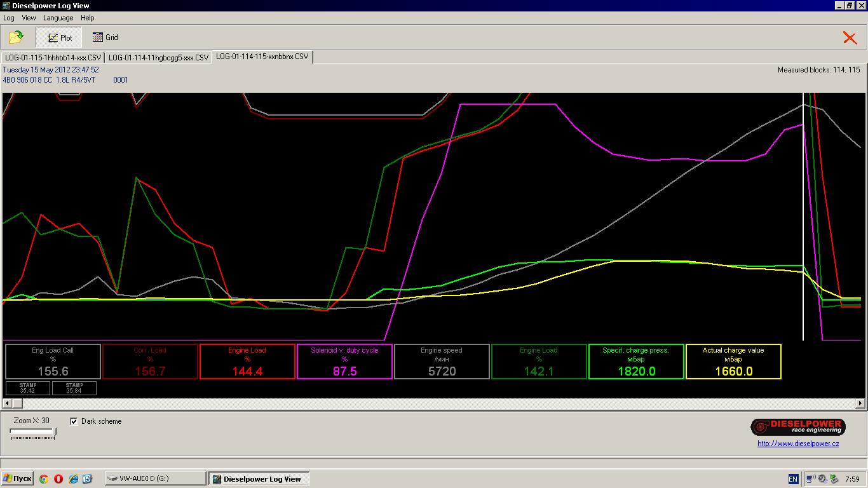Click the system clock showing 7:59

(853, 479)
